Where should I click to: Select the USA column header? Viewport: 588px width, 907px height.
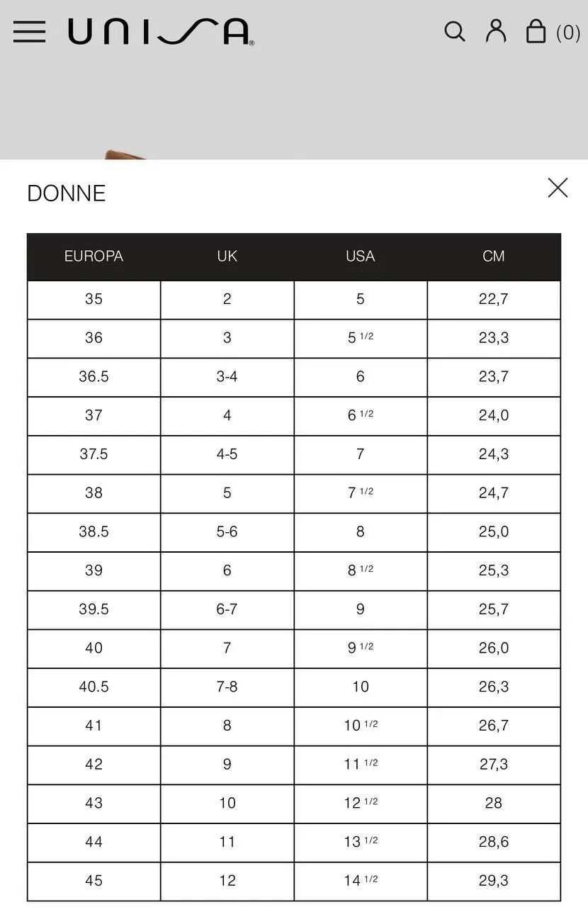tap(361, 257)
